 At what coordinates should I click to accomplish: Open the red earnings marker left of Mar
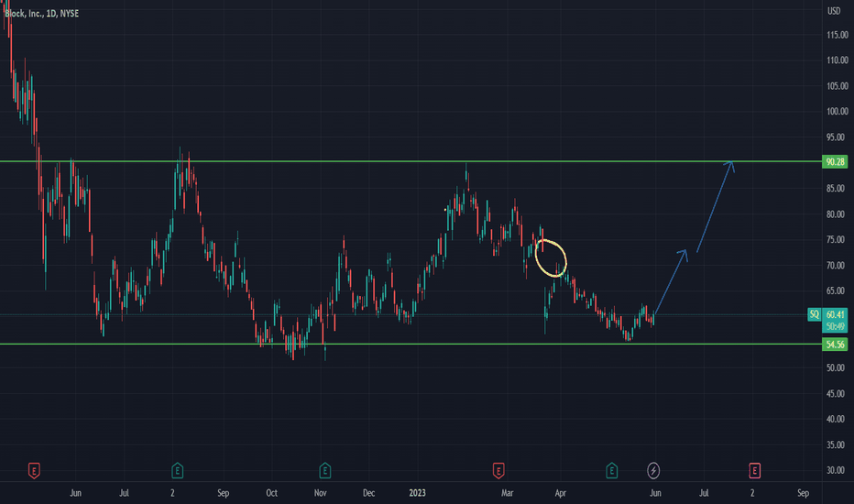498,470
